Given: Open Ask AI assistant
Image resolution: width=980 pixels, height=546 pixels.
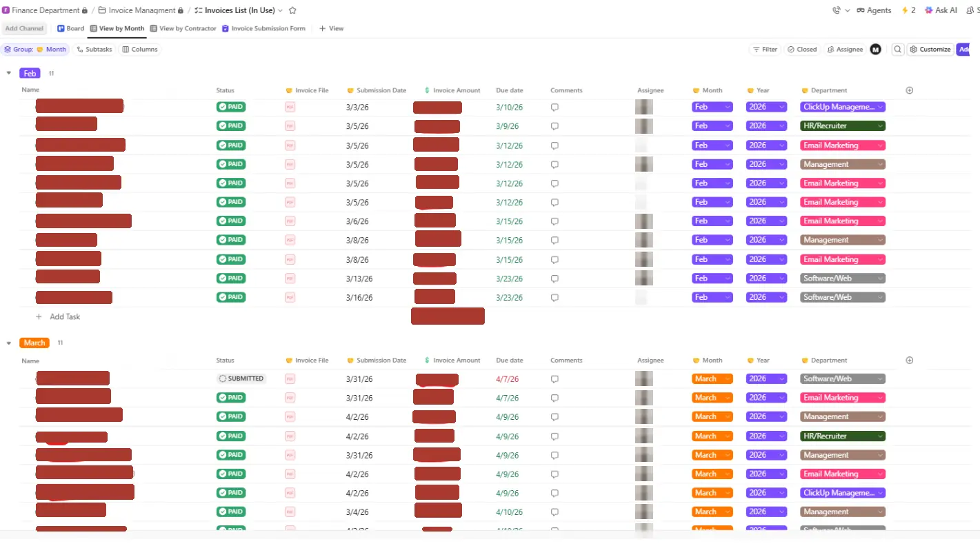Looking at the screenshot, I should pyautogui.click(x=941, y=10).
